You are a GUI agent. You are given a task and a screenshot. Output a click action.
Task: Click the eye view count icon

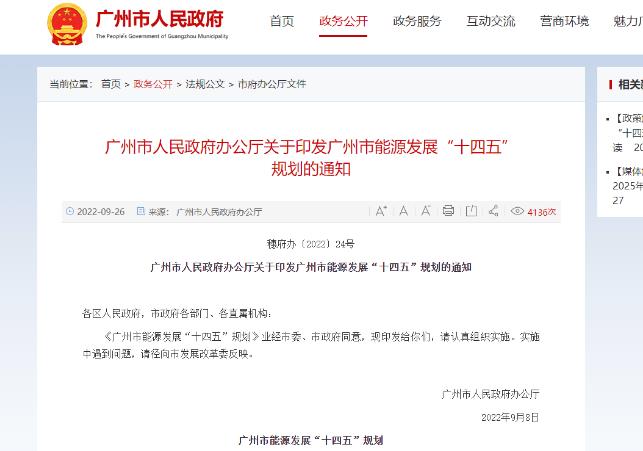coord(517,211)
